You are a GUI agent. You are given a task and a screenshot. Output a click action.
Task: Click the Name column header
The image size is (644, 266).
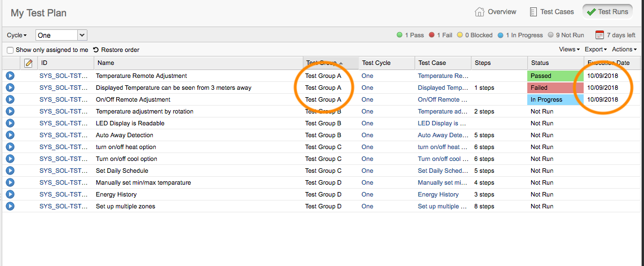[199, 63]
